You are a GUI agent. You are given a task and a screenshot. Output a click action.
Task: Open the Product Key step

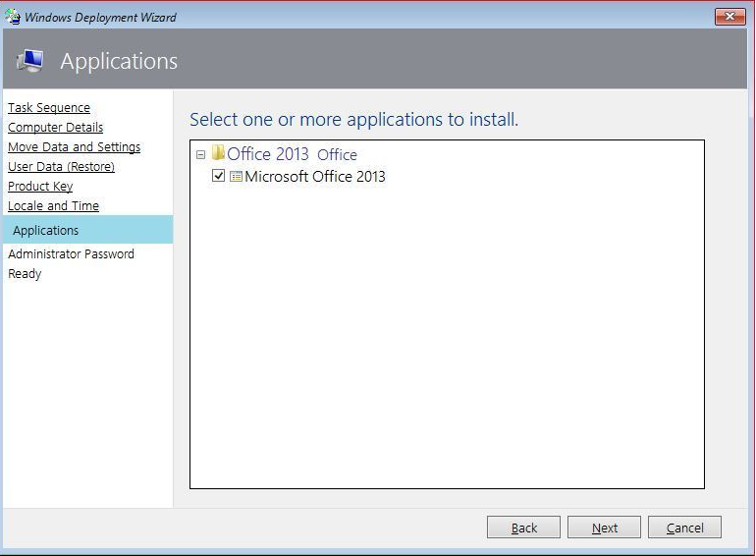(x=40, y=187)
